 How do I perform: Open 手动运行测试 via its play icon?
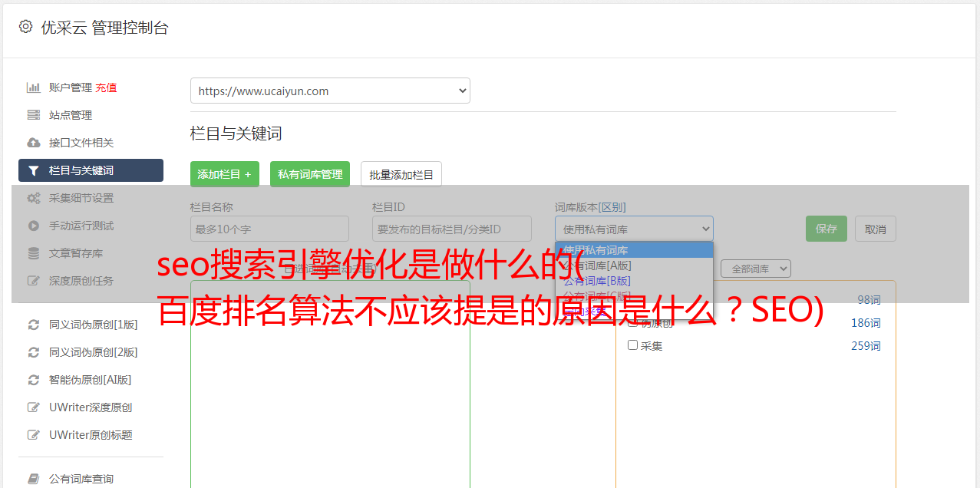pyautogui.click(x=34, y=226)
